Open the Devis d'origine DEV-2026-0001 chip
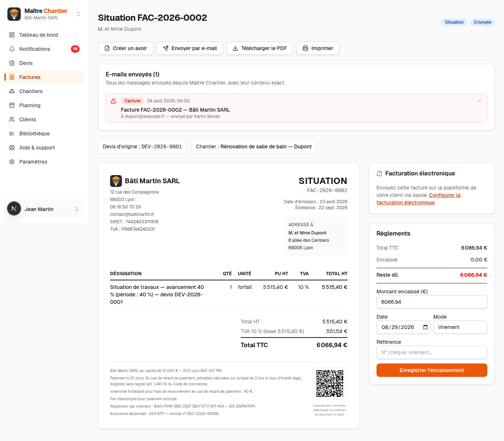 pyautogui.click(x=142, y=147)
